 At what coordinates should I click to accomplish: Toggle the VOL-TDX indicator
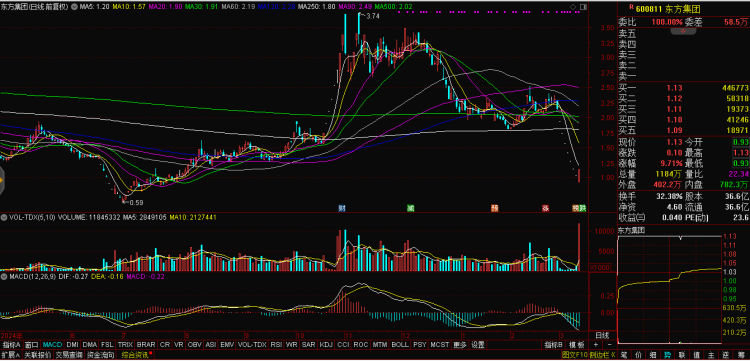[x=251, y=345]
